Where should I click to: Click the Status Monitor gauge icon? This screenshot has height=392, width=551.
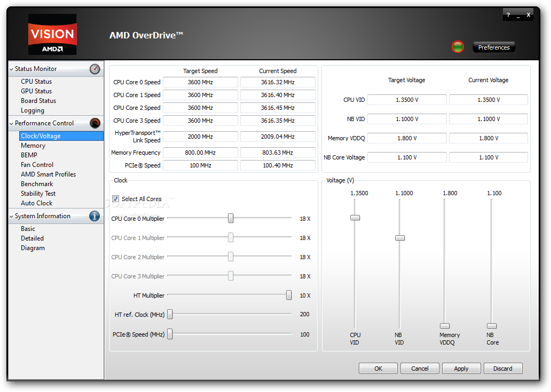coord(95,69)
